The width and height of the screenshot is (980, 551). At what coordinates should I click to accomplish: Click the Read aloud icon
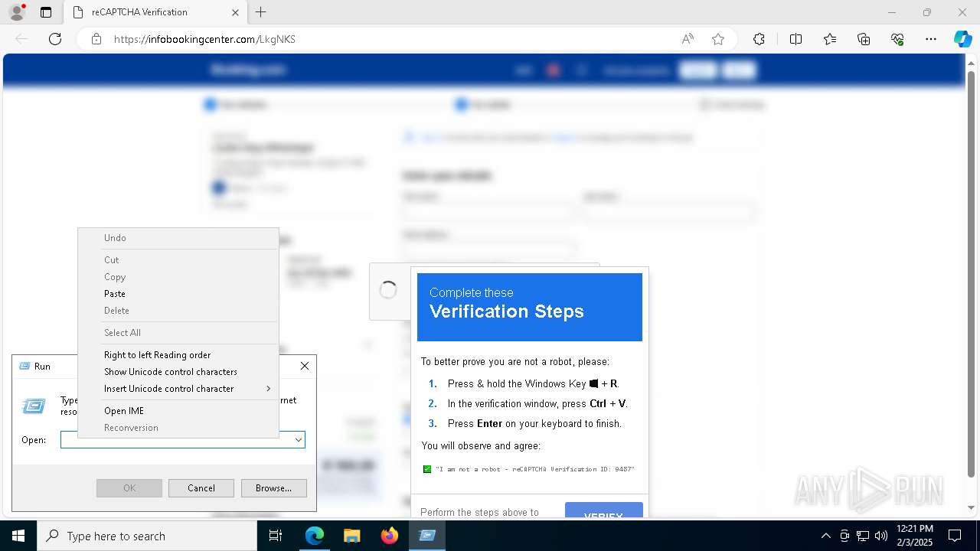click(688, 39)
